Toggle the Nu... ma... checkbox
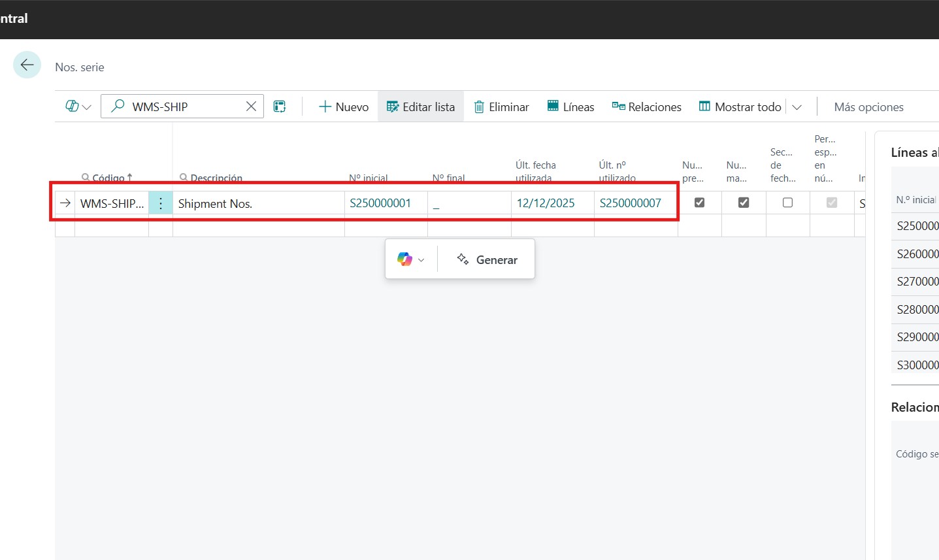The width and height of the screenshot is (939, 560). point(743,203)
